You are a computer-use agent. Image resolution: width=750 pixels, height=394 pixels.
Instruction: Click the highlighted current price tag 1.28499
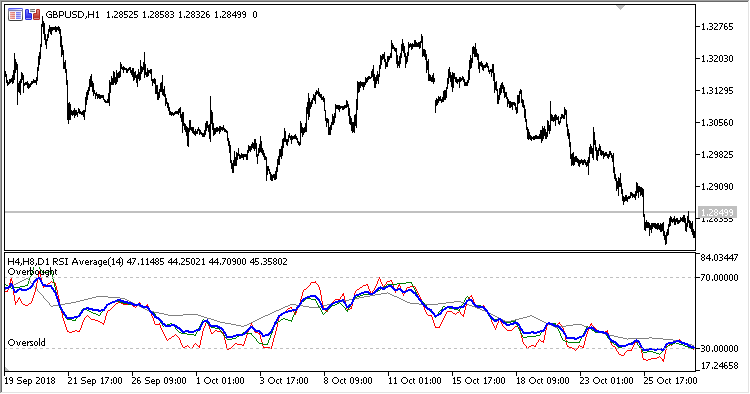(717, 212)
